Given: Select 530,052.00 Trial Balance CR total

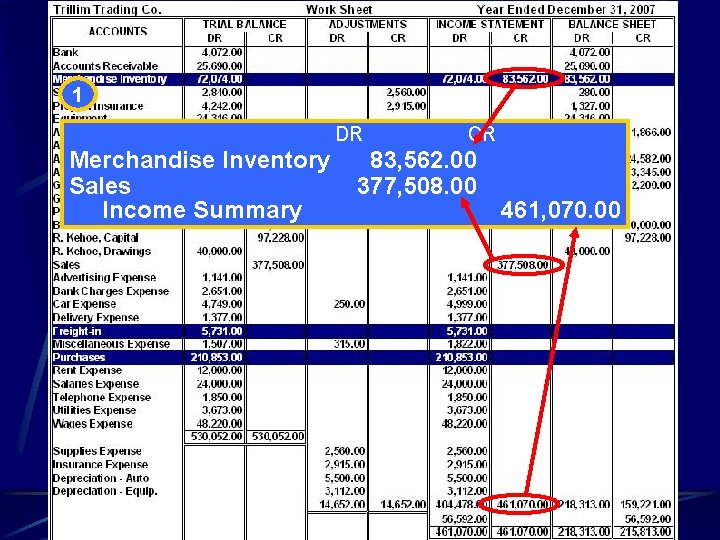Looking at the screenshot, I should [278, 436].
